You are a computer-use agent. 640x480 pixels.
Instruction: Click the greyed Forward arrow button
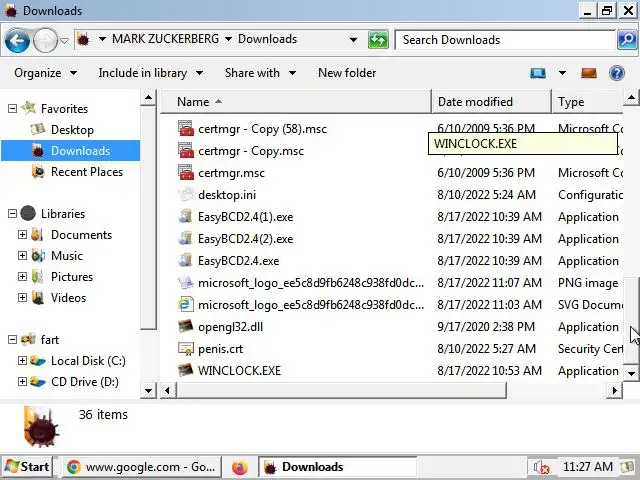[x=45, y=40]
